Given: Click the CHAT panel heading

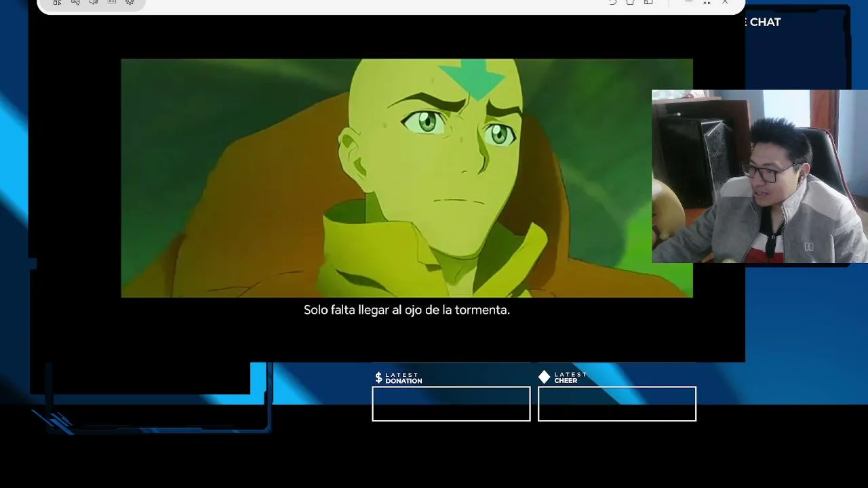Looking at the screenshot, I should point(765,22).
